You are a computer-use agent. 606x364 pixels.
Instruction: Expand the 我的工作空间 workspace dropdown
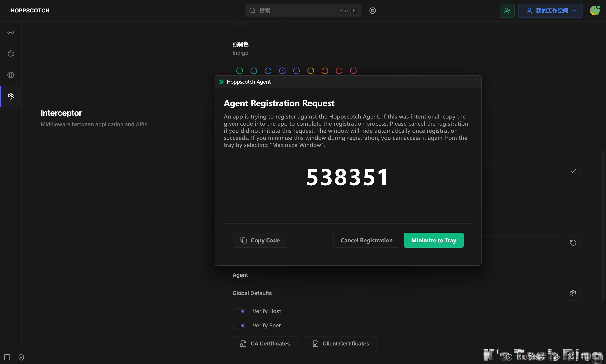click(x=550, y=10)
